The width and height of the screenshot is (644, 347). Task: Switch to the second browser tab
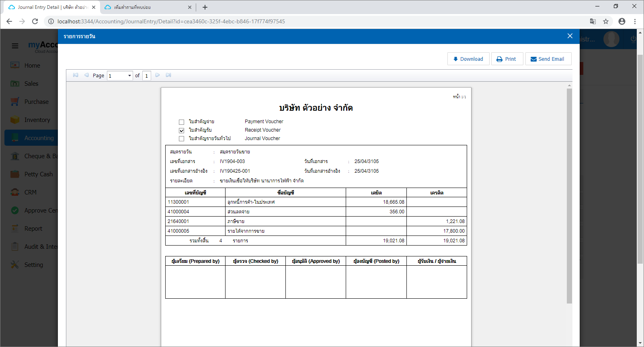(148, 7)
